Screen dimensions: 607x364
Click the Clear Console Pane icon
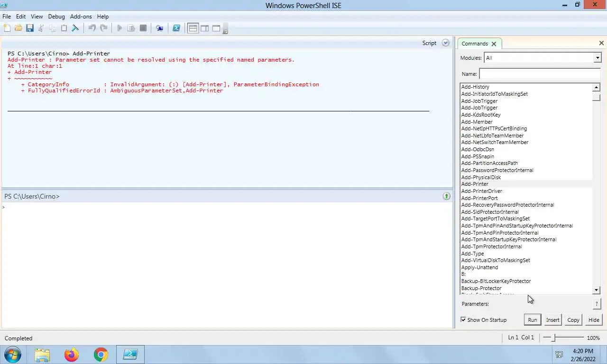click(x=75, y=28)
